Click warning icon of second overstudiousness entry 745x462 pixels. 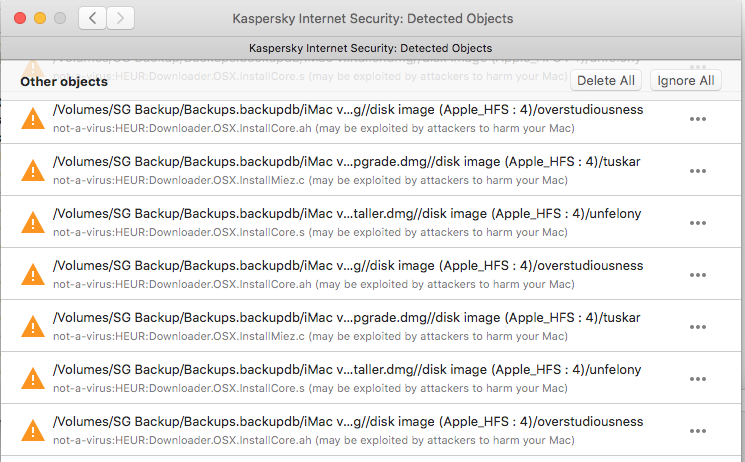tap(33, 275)
